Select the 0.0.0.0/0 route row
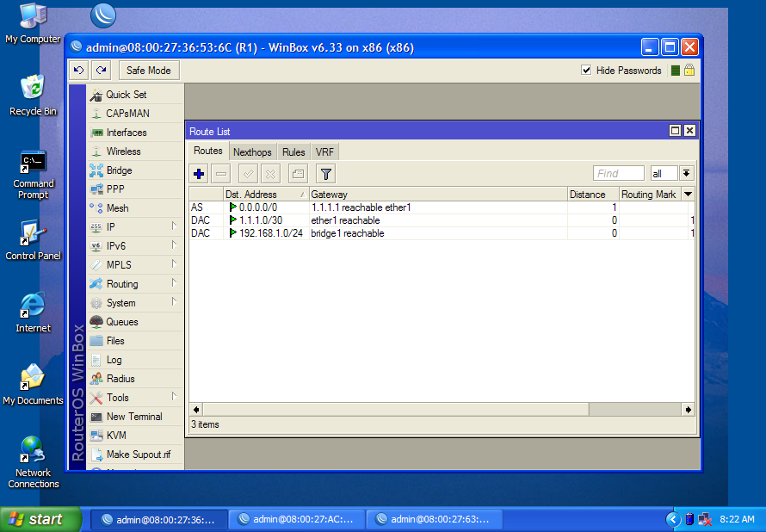 click(x=442, y=207)
